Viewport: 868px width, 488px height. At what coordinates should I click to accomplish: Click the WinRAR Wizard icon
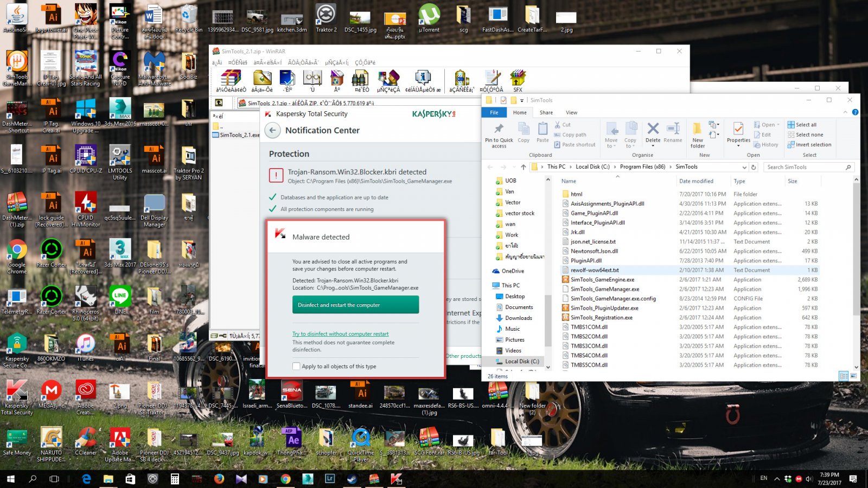point(388,78)
